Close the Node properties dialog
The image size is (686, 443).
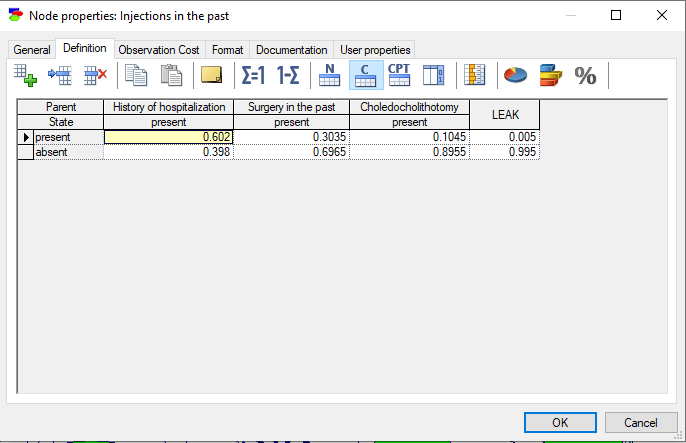click(662, 15)
